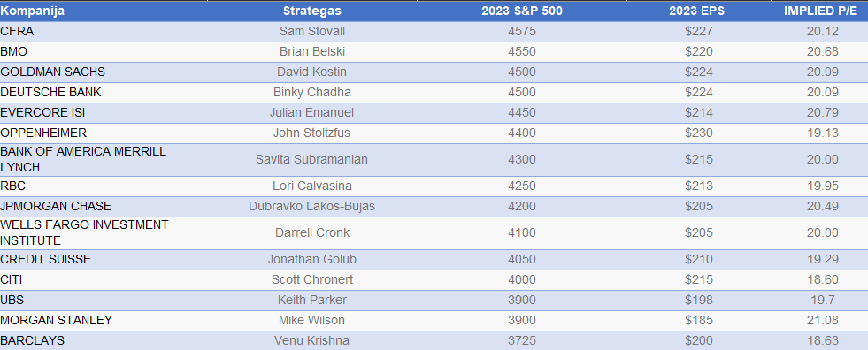
Task: Select Oppenheimer's $230 EPS value
Action: coord(699,133)
